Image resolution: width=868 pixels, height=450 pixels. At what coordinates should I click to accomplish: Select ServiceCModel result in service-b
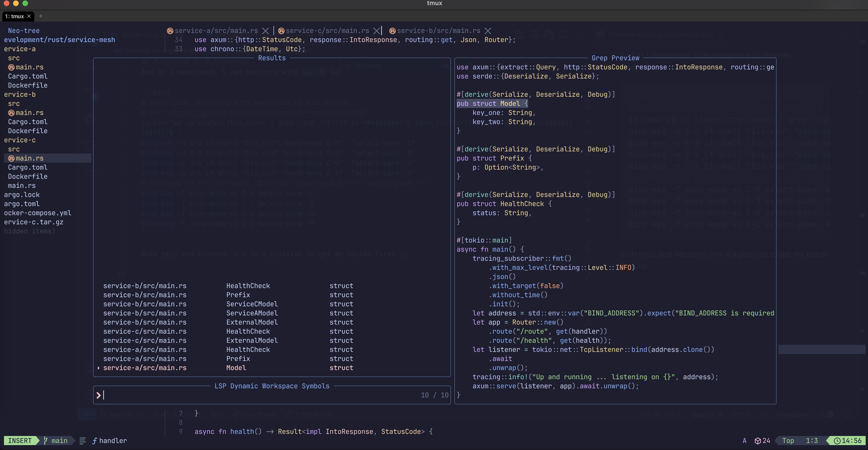252,304
